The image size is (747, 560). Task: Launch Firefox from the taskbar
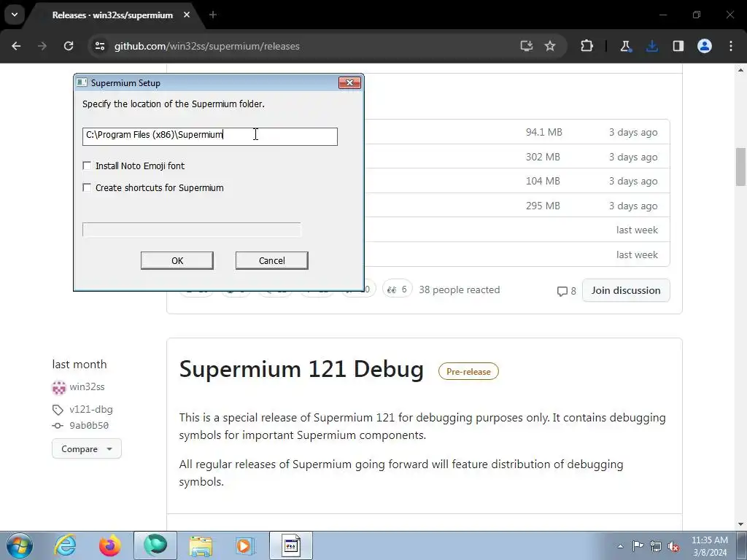coord(109,545)
